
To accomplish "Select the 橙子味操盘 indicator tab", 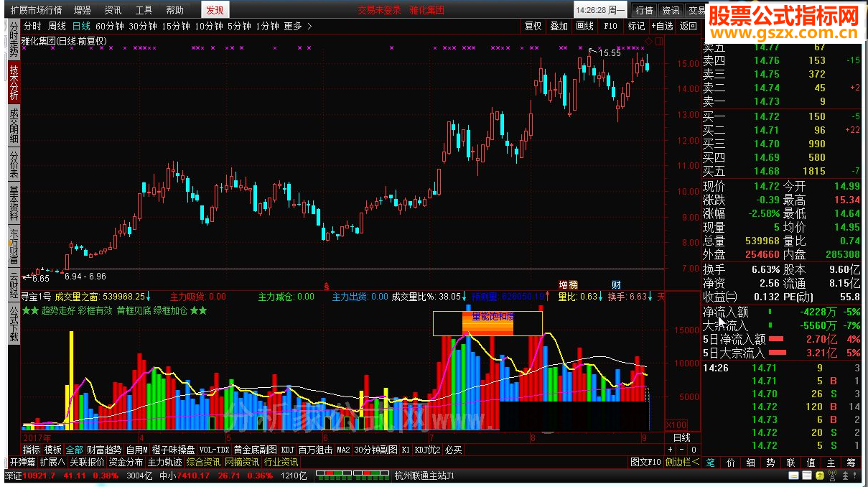I will 173,450.
